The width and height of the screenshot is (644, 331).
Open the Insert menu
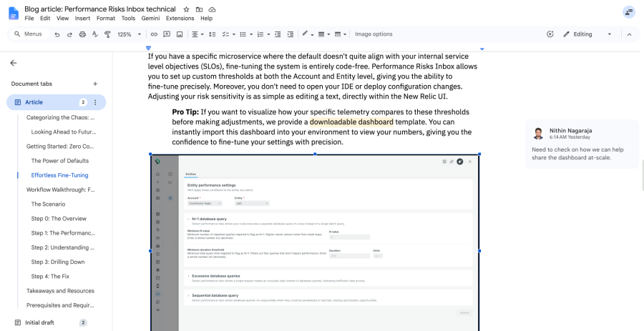pyautogui.click(x=82, y=18)
